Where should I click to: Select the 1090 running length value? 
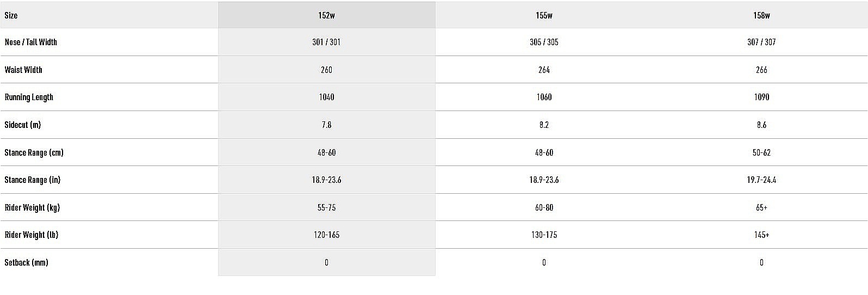click(761, 97)
